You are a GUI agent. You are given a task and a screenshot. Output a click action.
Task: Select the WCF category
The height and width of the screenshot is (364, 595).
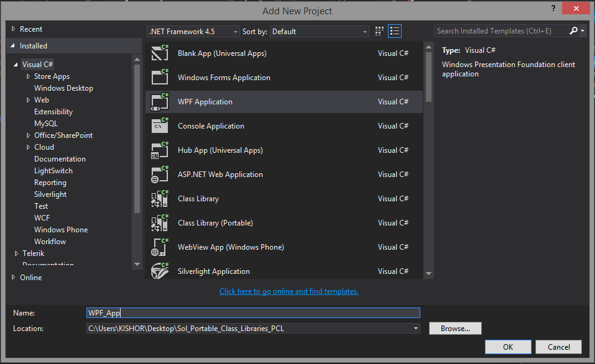[x=42, y=217]
